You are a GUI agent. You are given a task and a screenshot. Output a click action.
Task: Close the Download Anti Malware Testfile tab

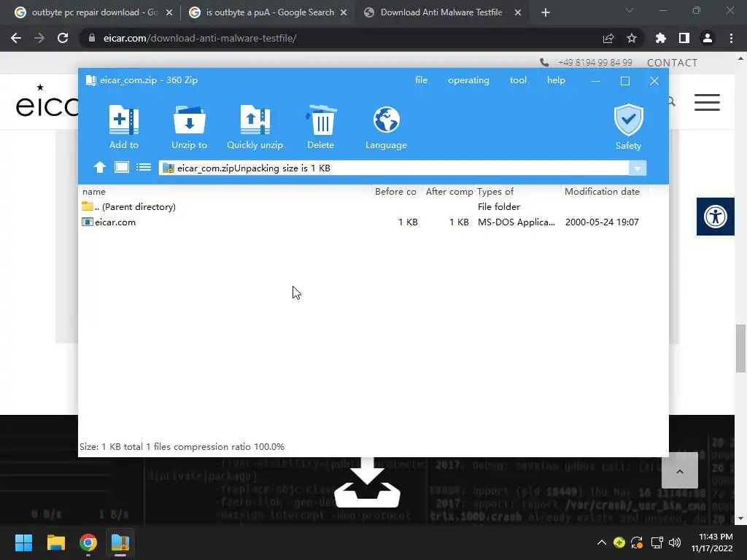(x=518, y=13)
